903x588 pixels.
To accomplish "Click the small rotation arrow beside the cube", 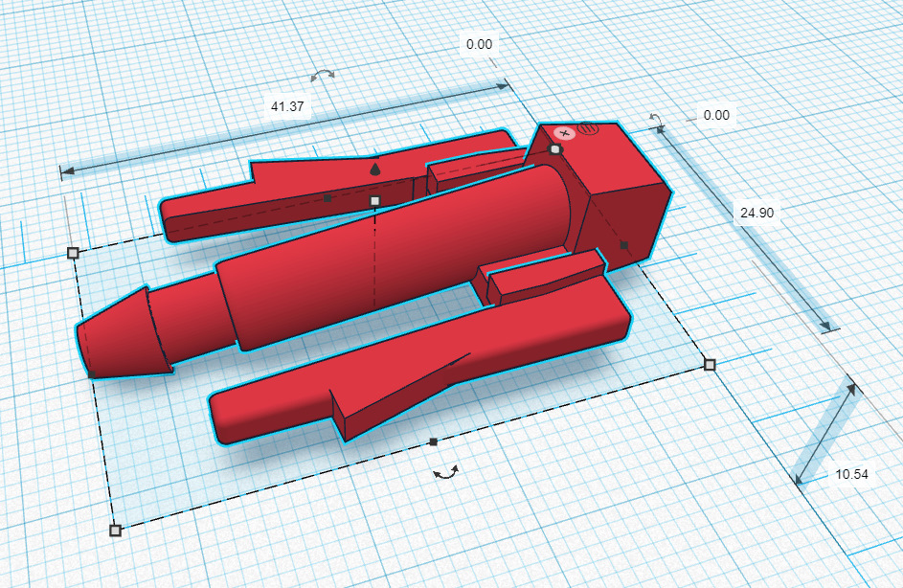I will coord(655,119).
